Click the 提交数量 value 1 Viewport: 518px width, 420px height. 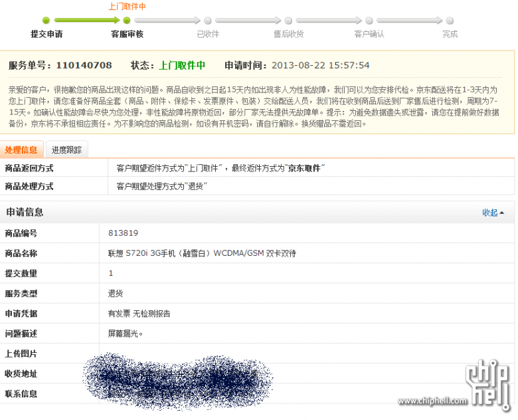(x=111, y=273)
